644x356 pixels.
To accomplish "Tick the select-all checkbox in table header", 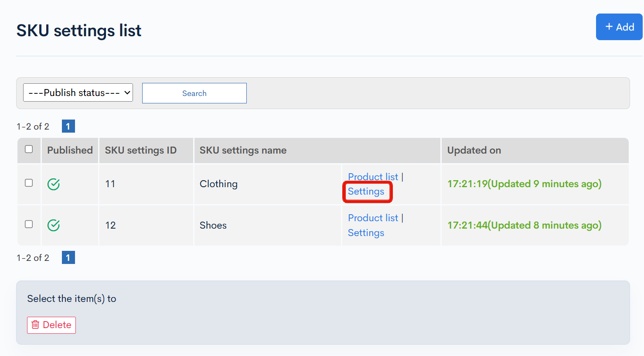I will click(29, 149).
